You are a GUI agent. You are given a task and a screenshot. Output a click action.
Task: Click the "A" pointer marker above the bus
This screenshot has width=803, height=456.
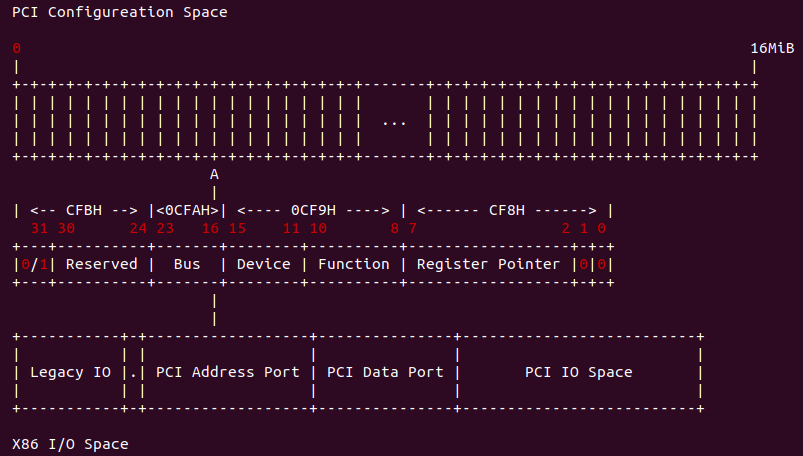(x=214, y=174)
